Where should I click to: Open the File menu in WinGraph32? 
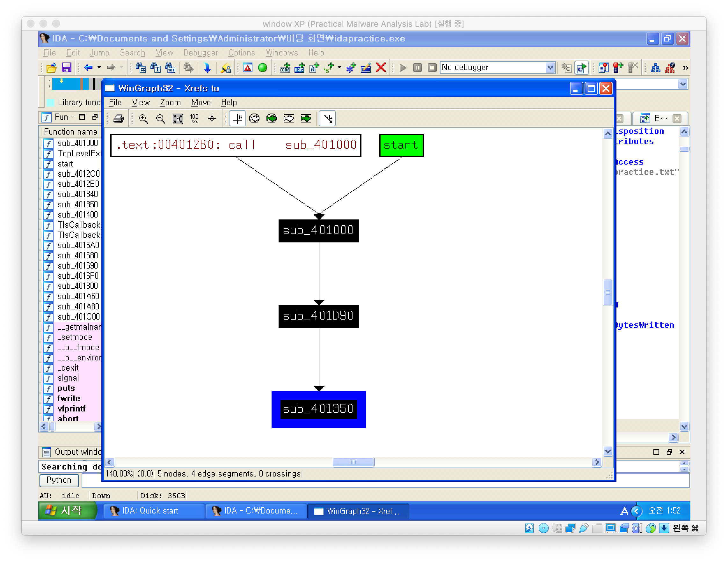(x=115, y=102)
